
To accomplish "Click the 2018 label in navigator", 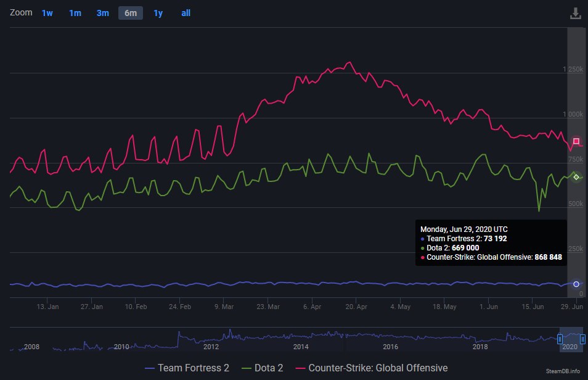I will [480, 347].
